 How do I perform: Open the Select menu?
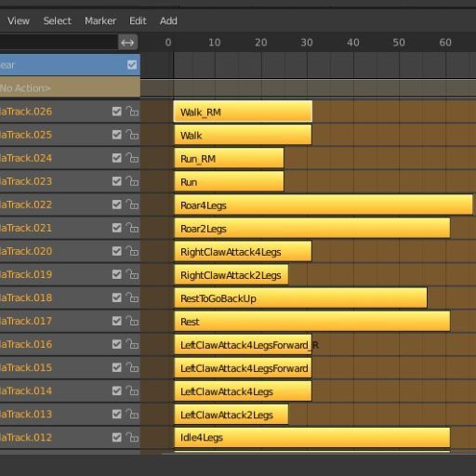pyautogui.click(x=58, y=20)
